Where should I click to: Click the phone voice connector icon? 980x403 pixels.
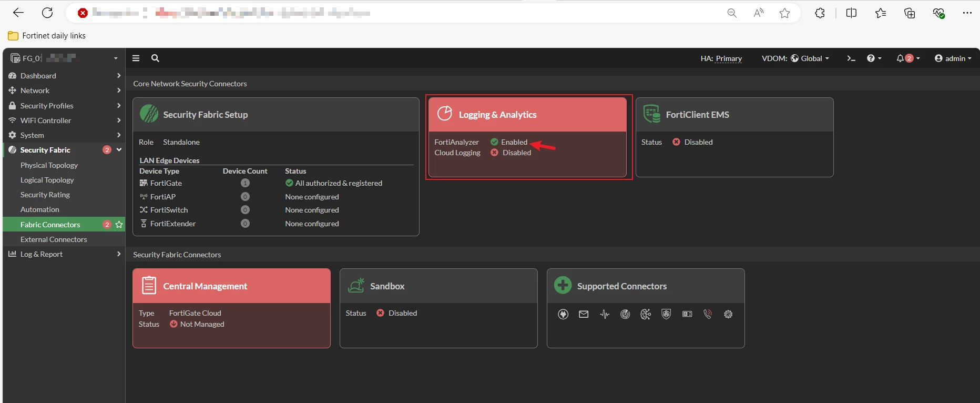pos(708,314)
